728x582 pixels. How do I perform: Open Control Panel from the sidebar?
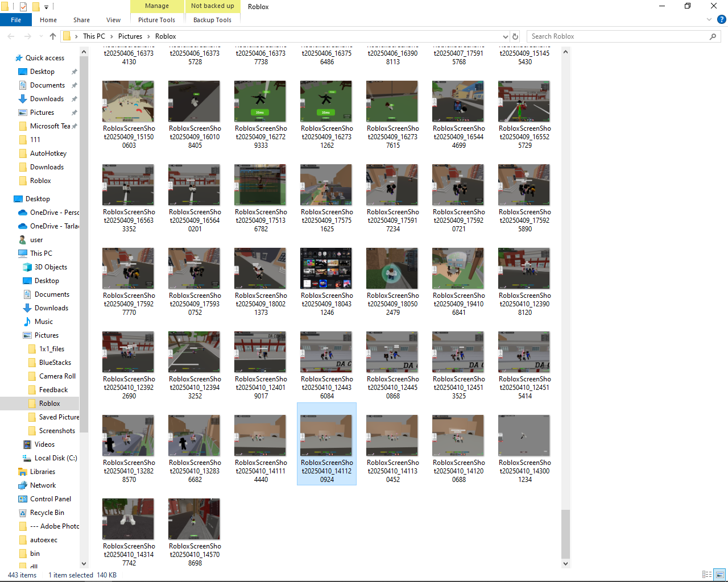pyautogui.click(x=51, y=499)
